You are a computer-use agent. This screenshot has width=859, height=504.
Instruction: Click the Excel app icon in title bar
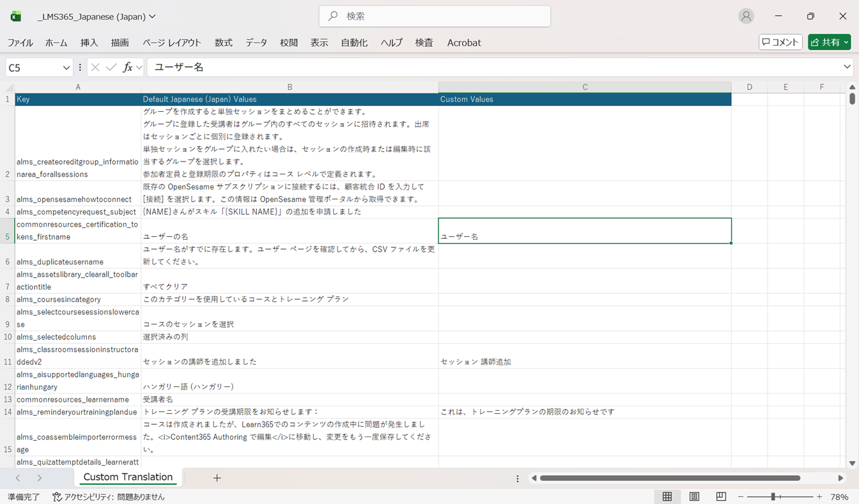(x=15, y=17)
